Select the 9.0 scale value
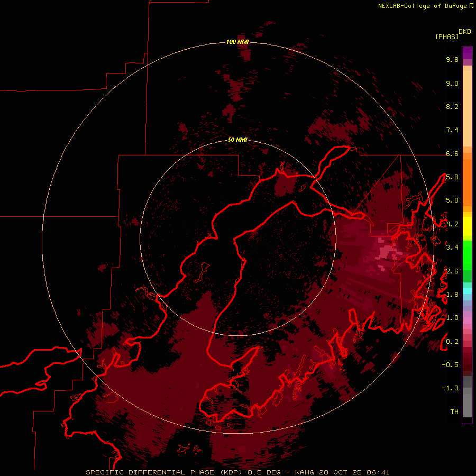 click(x=452, y=83)
